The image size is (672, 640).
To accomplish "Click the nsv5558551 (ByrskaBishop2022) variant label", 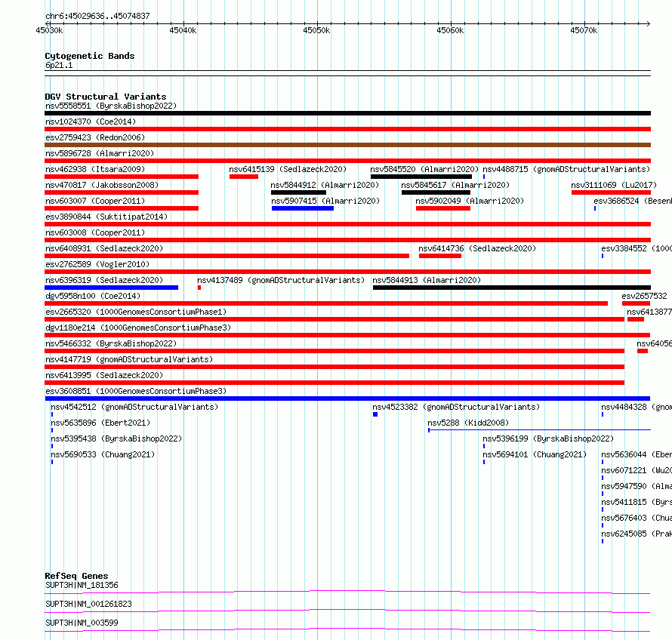I will pyautogui.click(x=111, y=106).
